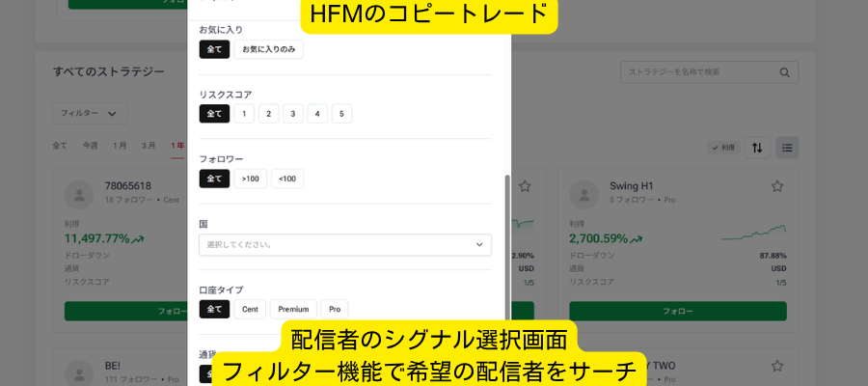Viewport: 868px width, 386px height.
Task: Toggle sort order arrows icon
Action: [757, 148]
